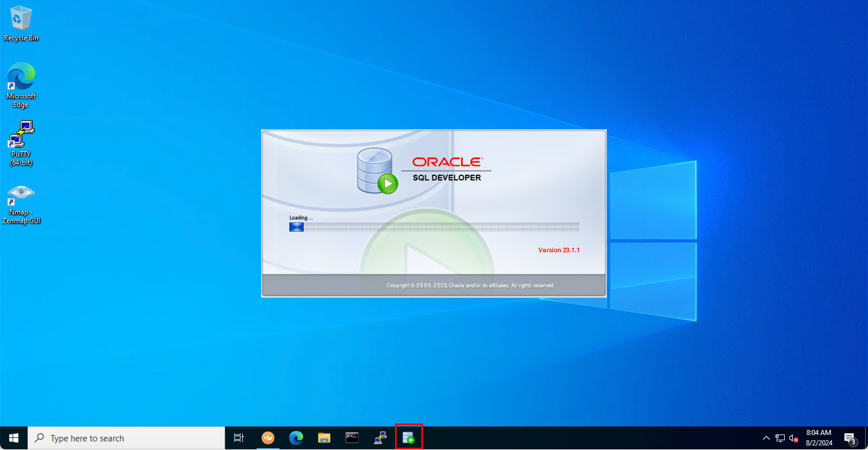Select the Microsoft Edge desktop shortcut
The width and height of the screenshot is (868, 450).
pyautogui.click(x=21, y=84)
